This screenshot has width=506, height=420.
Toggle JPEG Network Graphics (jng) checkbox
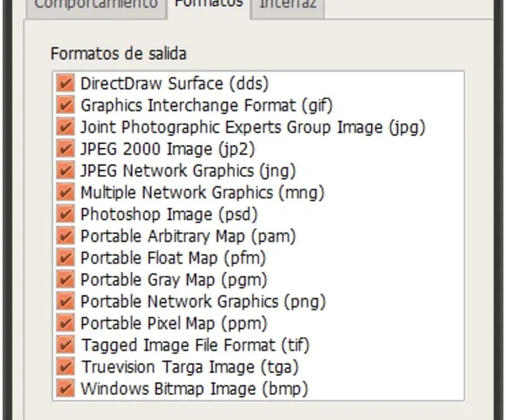65,170
